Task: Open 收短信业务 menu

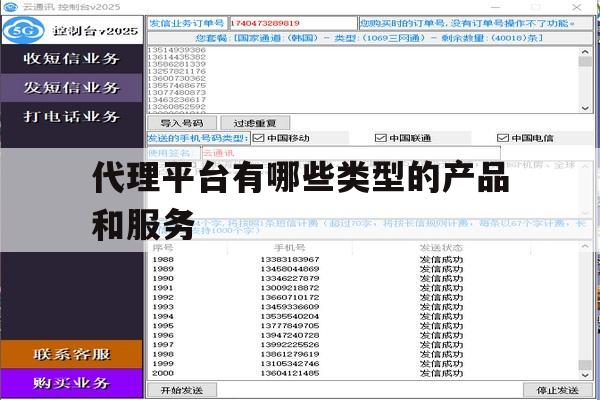Action: click(72, 59)
